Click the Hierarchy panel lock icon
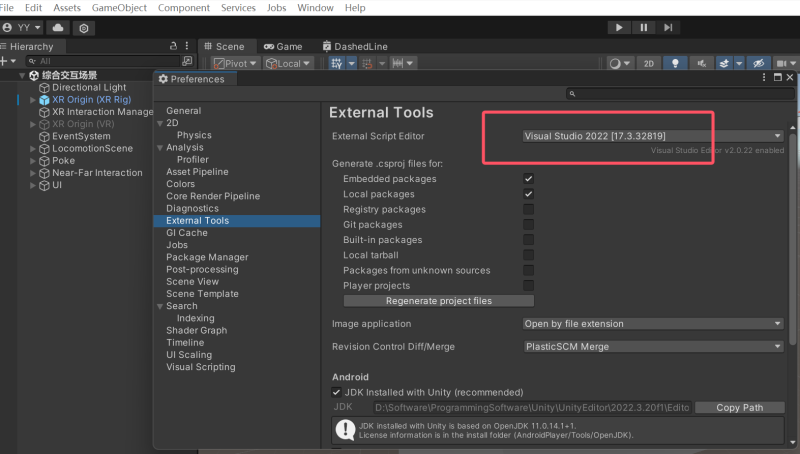 173,46
